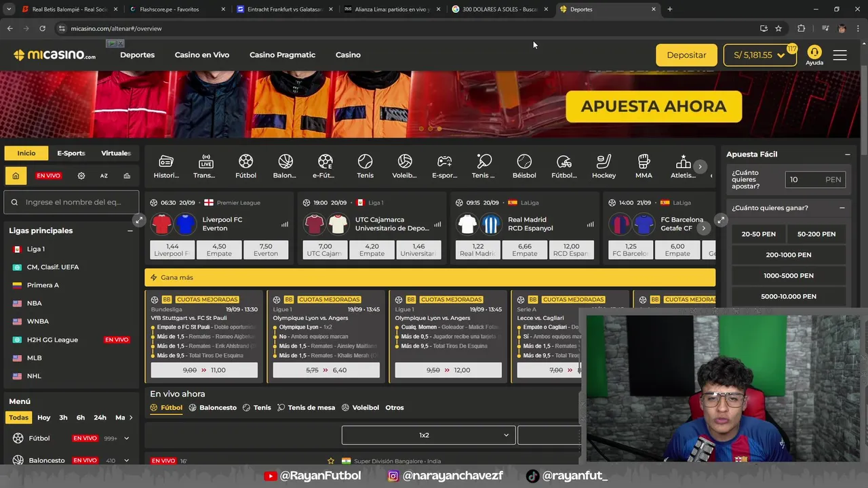Click the home icon in sidebar

16,176
